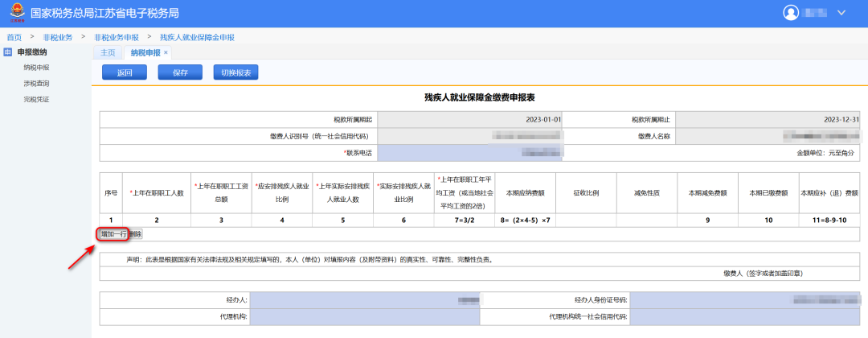Click the formula cell 11=8-9-10
Viewport: 868px width, 338px height.
click(829, 221)
